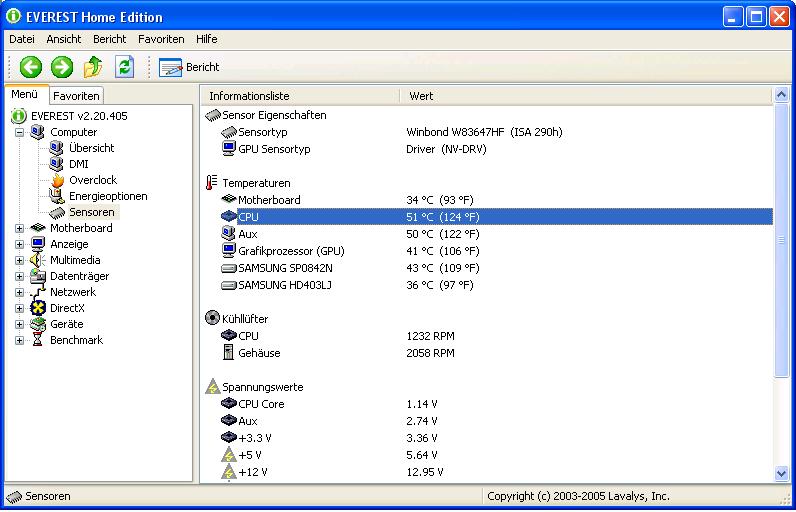Click the Overclock flame icon
Screen dimensions: 796x512
click(x=57, y=180)
